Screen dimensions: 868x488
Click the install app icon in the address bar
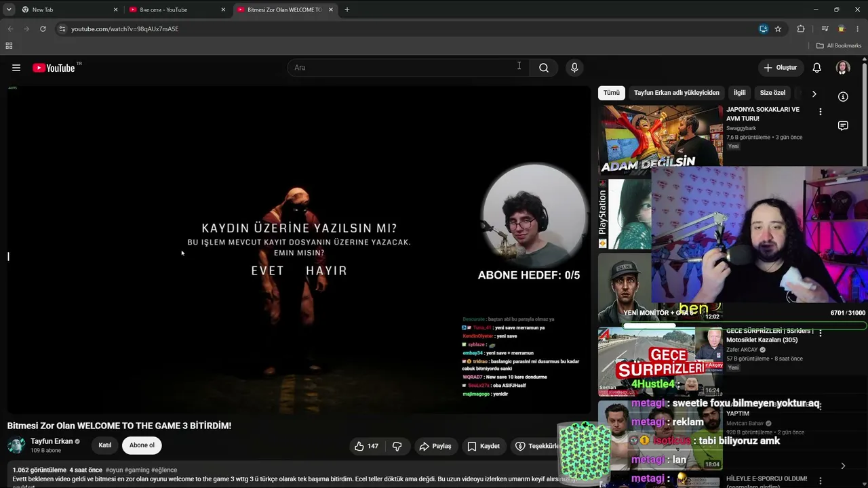(x=764, y=29)
